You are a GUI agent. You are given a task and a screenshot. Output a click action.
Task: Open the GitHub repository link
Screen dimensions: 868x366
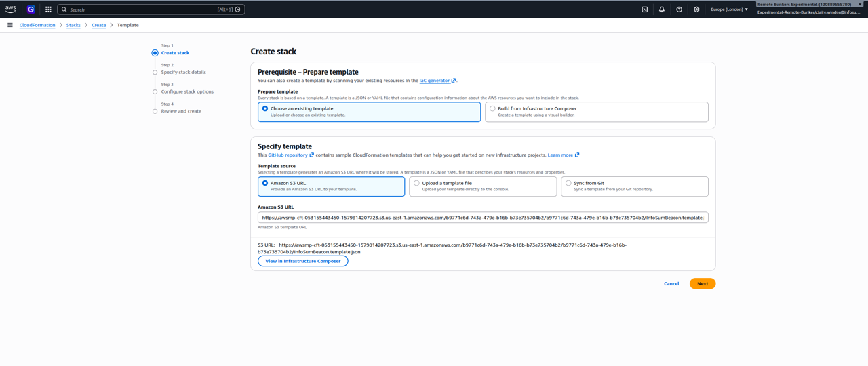pos(291,155)
